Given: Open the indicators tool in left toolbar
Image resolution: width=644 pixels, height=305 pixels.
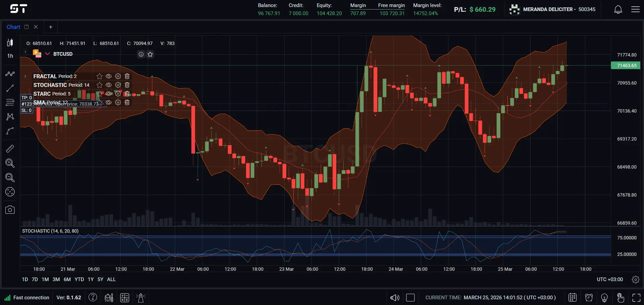Looking at the screenshot, I should [x=10, y=74].
